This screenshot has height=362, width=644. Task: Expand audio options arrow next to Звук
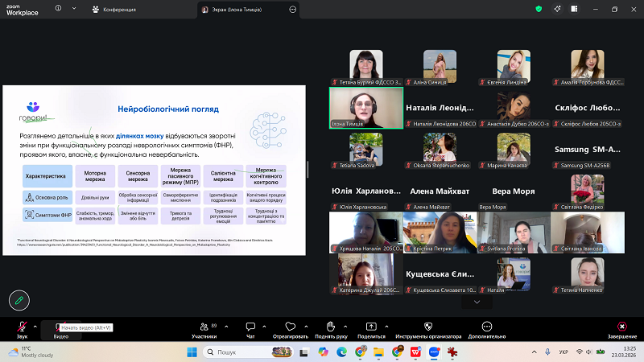[35, 326]
